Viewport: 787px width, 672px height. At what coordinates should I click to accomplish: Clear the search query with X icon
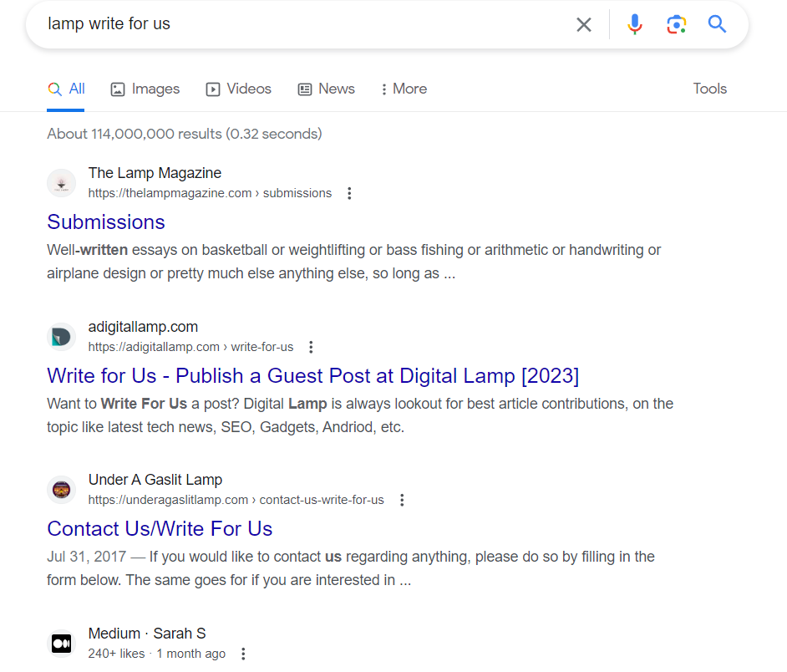(x=584, y=24)
